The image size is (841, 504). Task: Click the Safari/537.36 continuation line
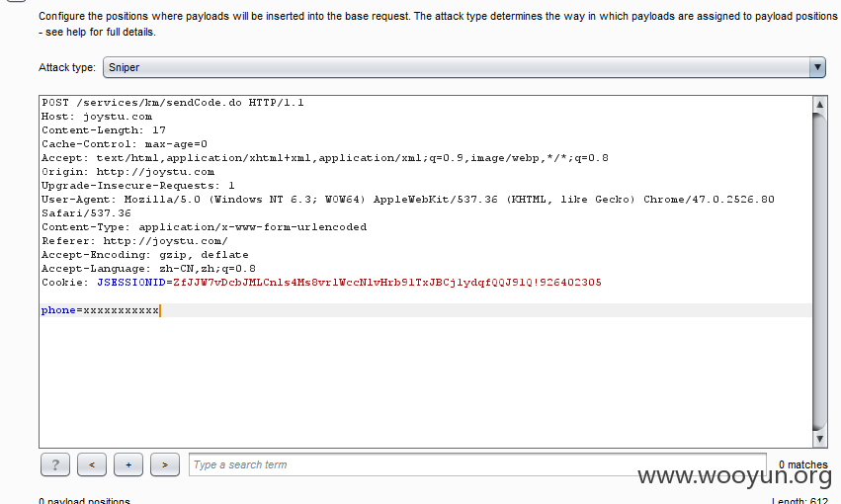point(86,213)
